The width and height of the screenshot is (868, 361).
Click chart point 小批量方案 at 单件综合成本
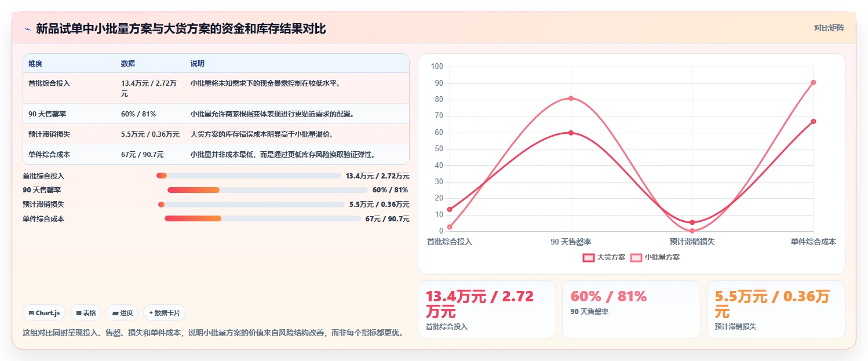tap(814, 82)
